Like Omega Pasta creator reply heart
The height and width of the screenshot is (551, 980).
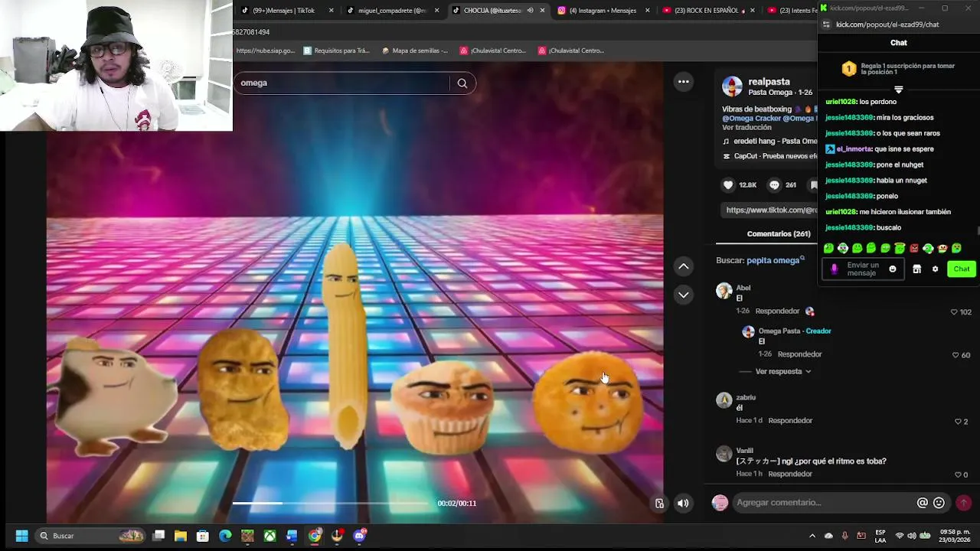[x=955, y=355]
